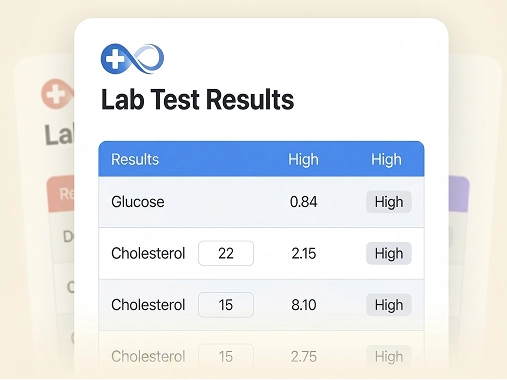The width and height of the screenshot is (507, 380).
Task: Click the first input field showing 15
Action: coord(226,305)
